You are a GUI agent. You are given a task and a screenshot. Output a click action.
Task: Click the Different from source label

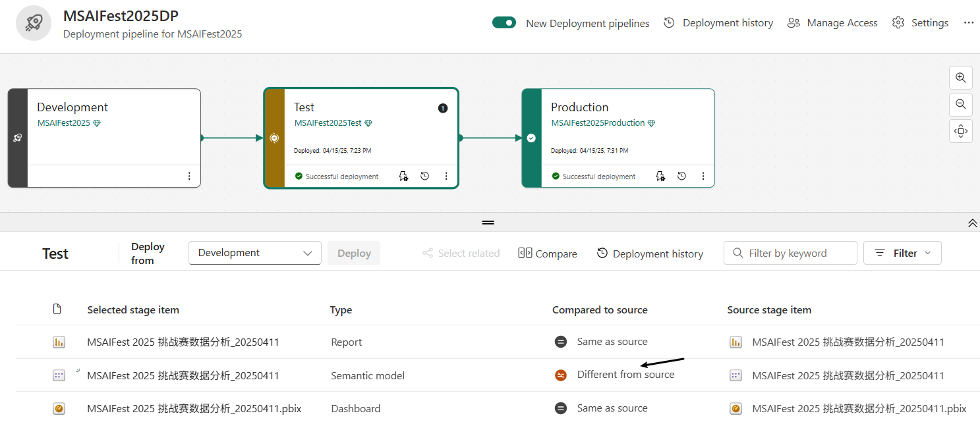[626, 375]
